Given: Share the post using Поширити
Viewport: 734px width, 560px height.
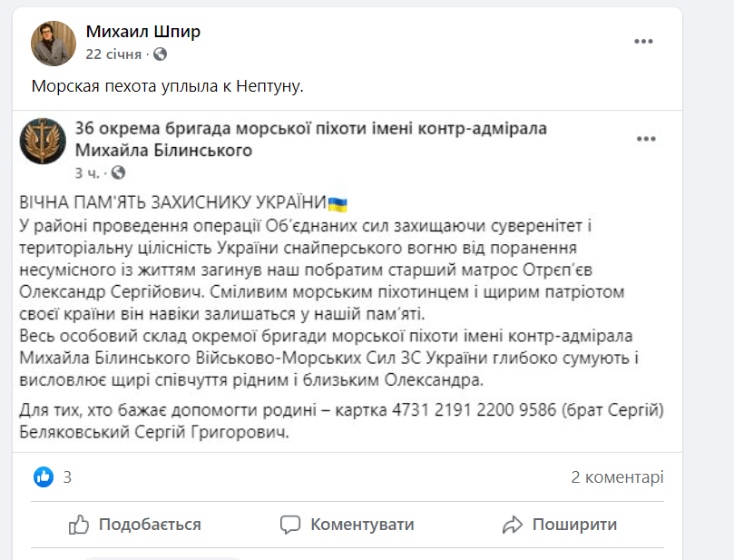Looking at the screenshot, I should coord(560,525).
